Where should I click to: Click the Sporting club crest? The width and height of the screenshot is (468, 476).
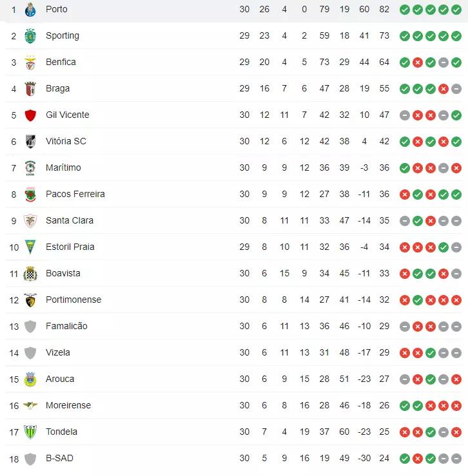[30, 36]
